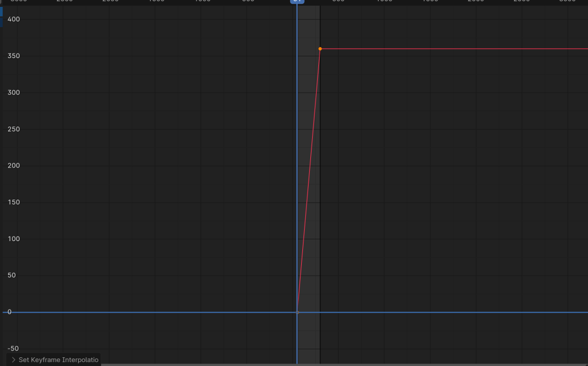Click the 350 value label on axis

pyautogui.click(x=14, y=56)
